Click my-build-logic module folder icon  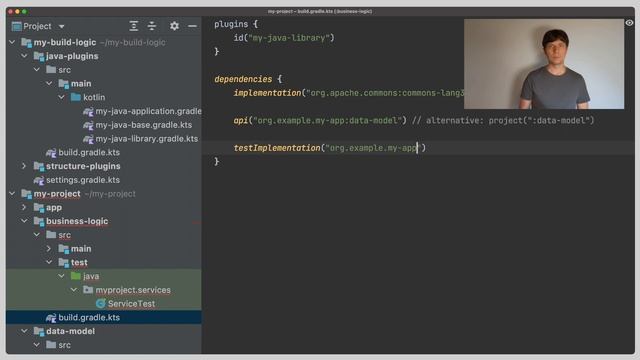[27, 42]
